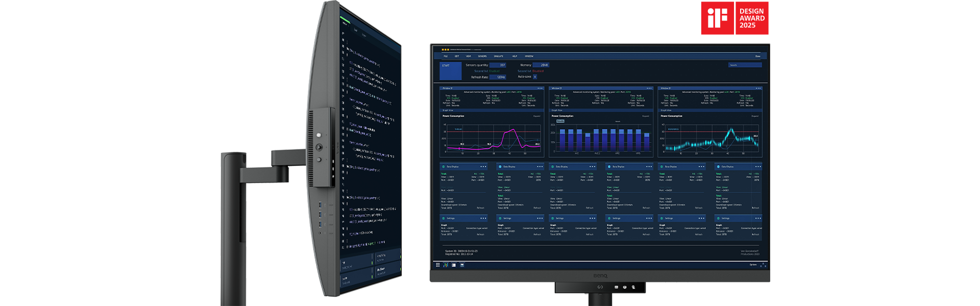This screenshot has height=306, width=980.
Task: Open three-dot menu of first graph window
Action: tap(540, 88)
